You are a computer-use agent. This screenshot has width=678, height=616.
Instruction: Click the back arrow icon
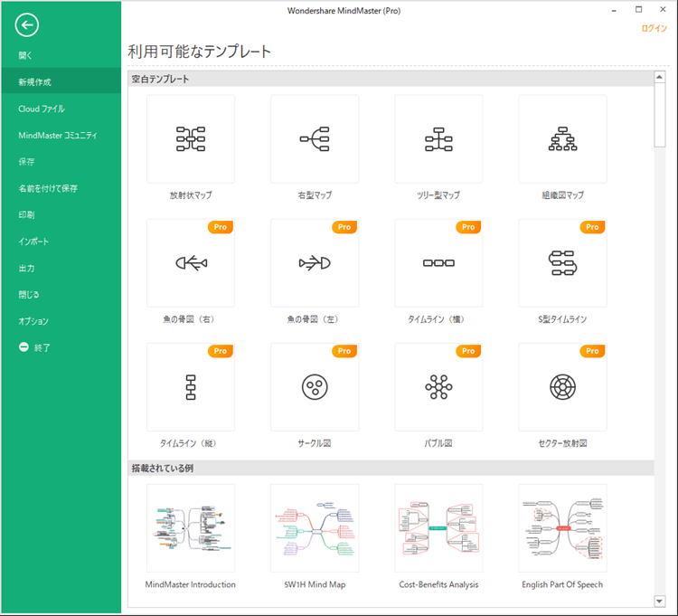(x=27, y=25)
